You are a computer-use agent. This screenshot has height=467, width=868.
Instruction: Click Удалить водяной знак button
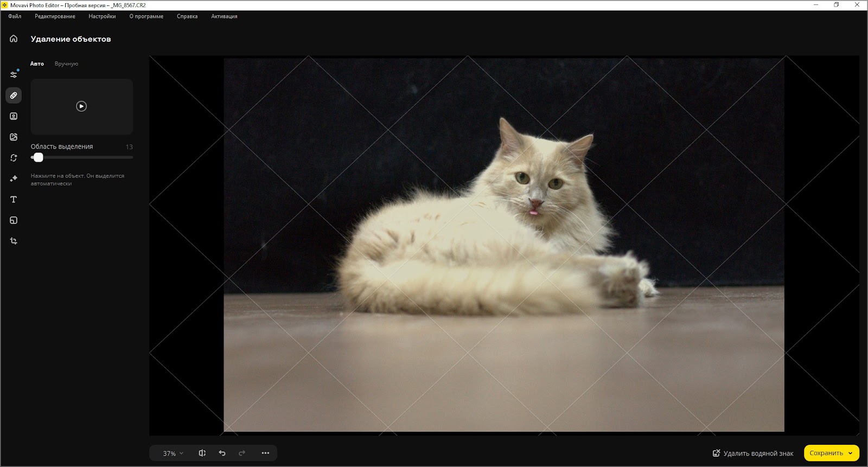point(753,453)
